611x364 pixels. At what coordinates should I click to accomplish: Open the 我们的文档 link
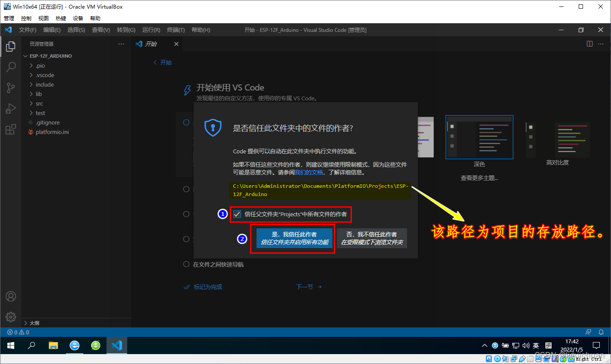309,172
